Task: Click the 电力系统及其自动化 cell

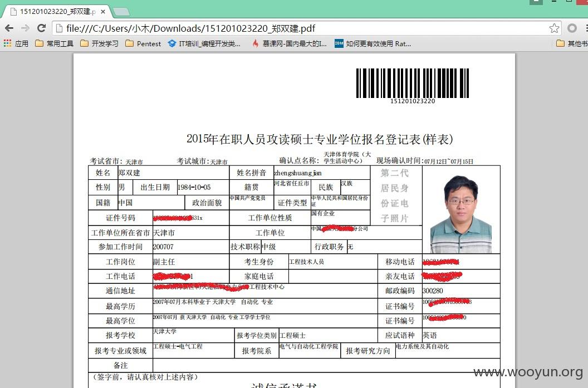Action: click(422, 346)
